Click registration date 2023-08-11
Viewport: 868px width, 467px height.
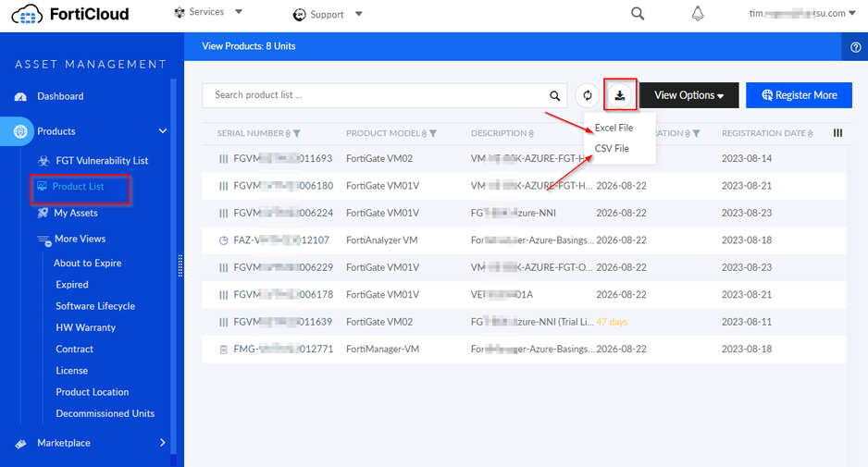tap(746, 322)
